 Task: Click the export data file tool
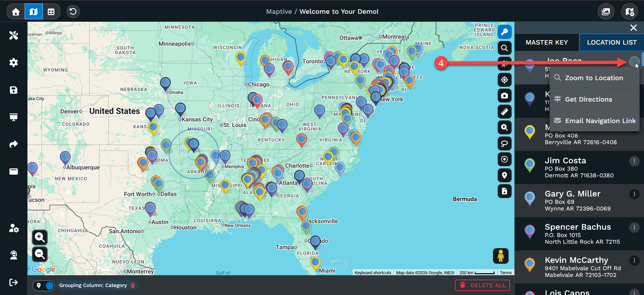(504, 191)
